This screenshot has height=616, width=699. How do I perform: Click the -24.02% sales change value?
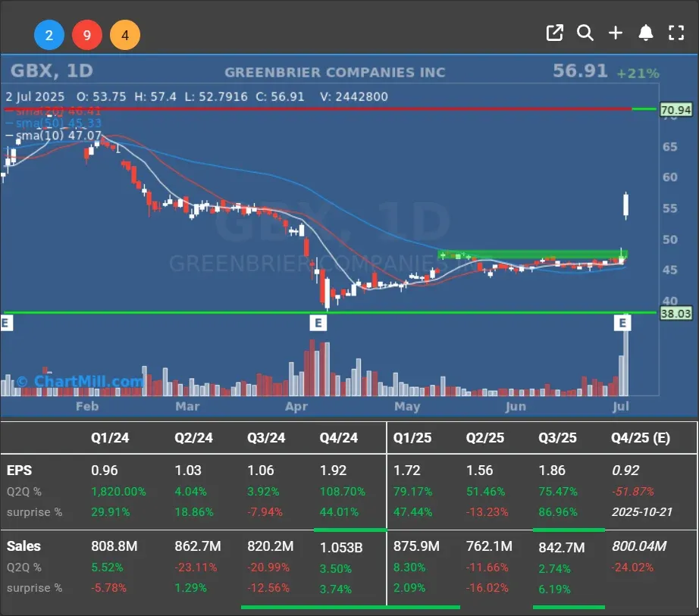tap(632, 568)
